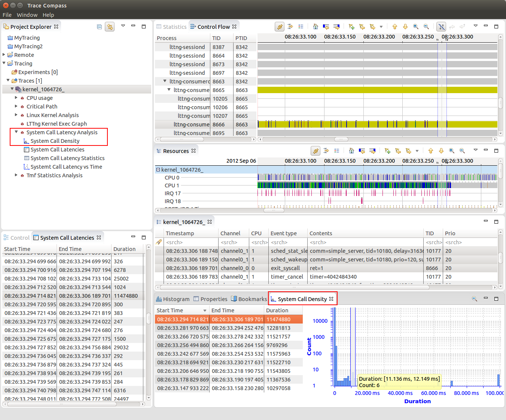Toggle the first highlighted button in Resources toolbar
The width and height of the screenshot is (506, 420).
pyautogui.click(x=316, y=151)
